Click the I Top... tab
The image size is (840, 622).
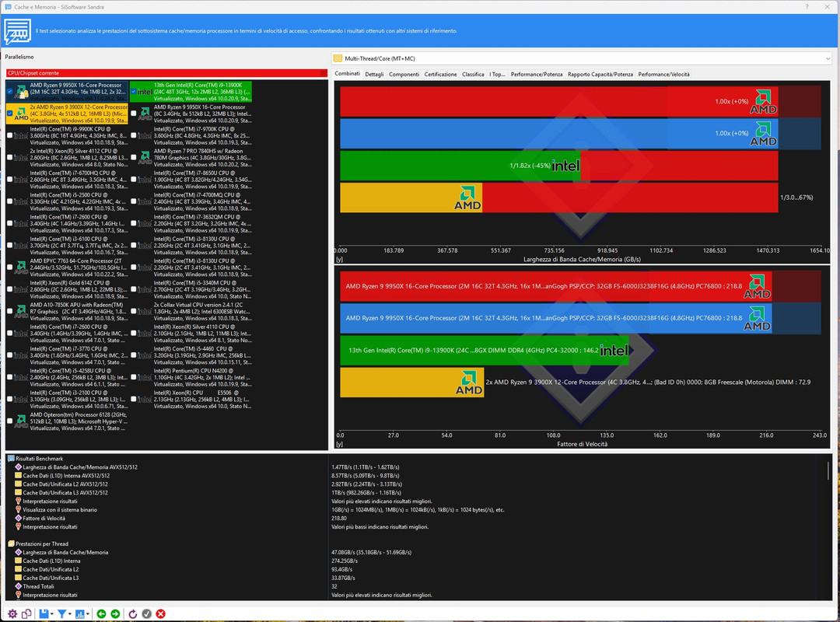click(x=497, y=75)
